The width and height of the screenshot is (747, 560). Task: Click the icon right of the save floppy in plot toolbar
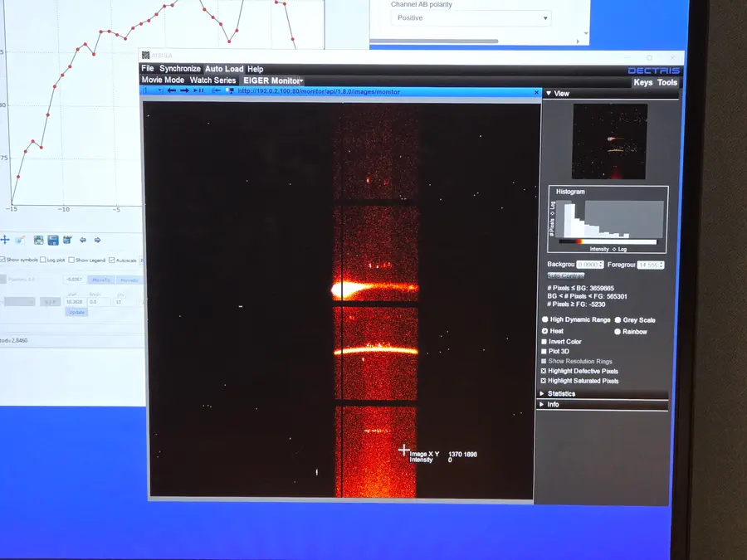click(67, 240)
